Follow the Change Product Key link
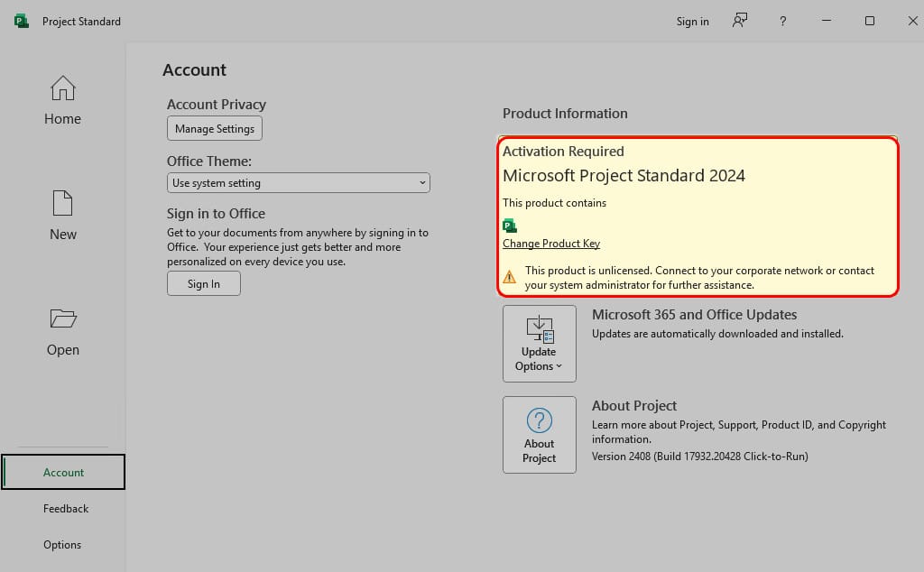The height and width of the screenshot is (572, 924). [x=551, y=244]
